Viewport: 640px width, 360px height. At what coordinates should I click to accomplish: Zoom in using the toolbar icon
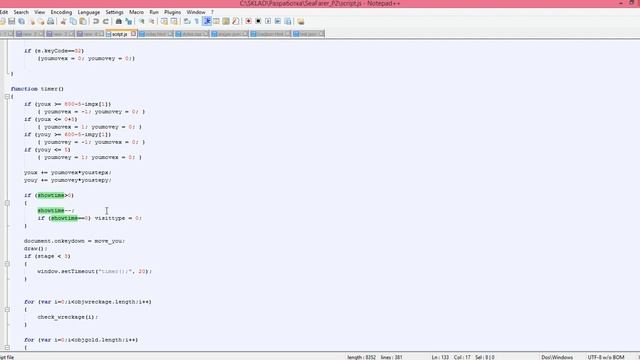tap(141, 21)
